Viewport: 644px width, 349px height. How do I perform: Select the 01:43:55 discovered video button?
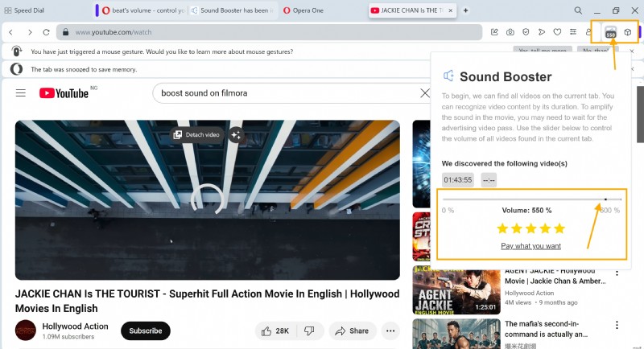coord(458,180)
